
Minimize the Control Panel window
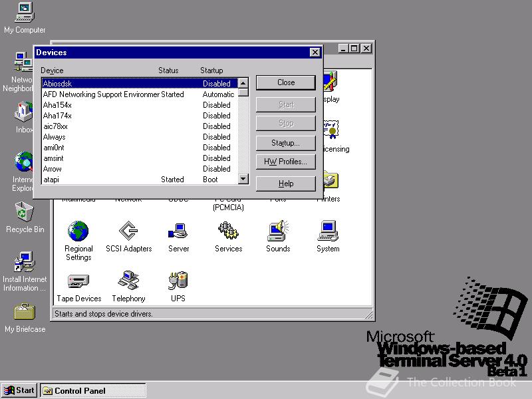(344, 49)
